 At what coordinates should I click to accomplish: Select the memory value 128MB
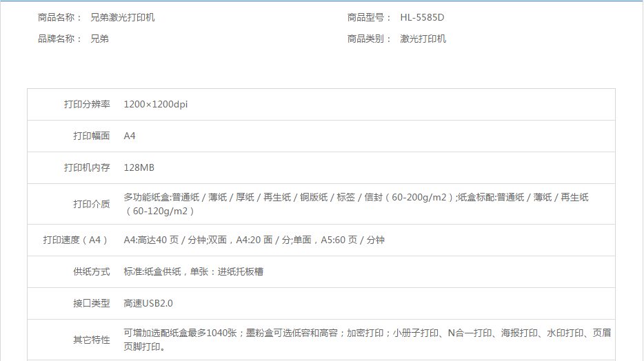click(139, 167)
